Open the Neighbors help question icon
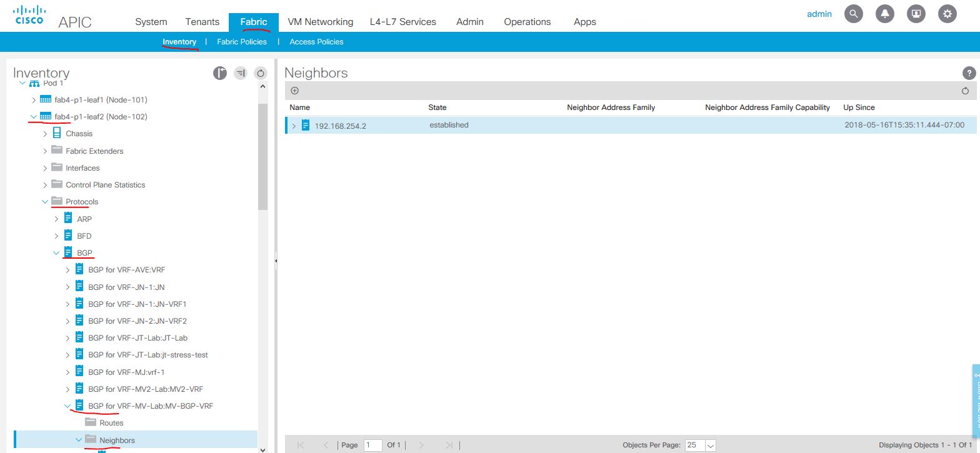 [x=969, y=73]
